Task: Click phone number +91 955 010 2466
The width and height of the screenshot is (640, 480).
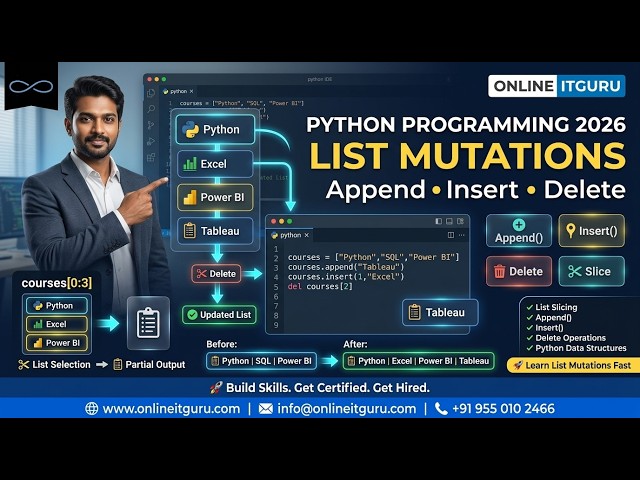Action: click(x=503, y=409)
